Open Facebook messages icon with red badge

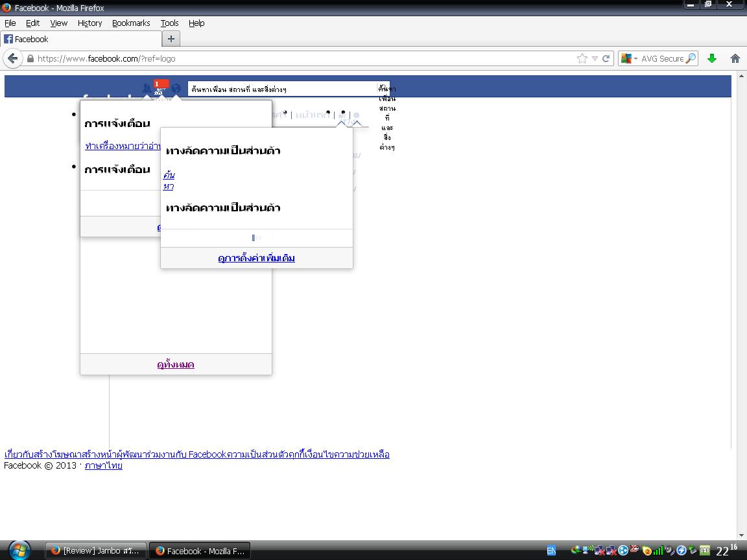(x=161, y=88)
